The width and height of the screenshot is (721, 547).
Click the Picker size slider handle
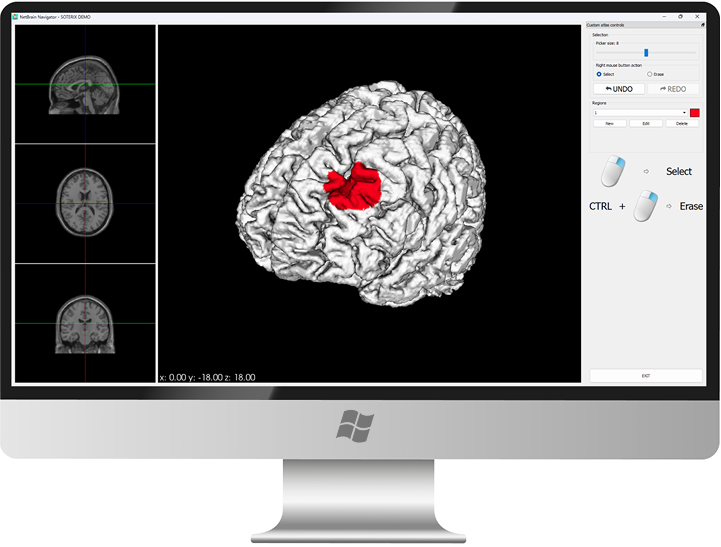click(646, 52)
